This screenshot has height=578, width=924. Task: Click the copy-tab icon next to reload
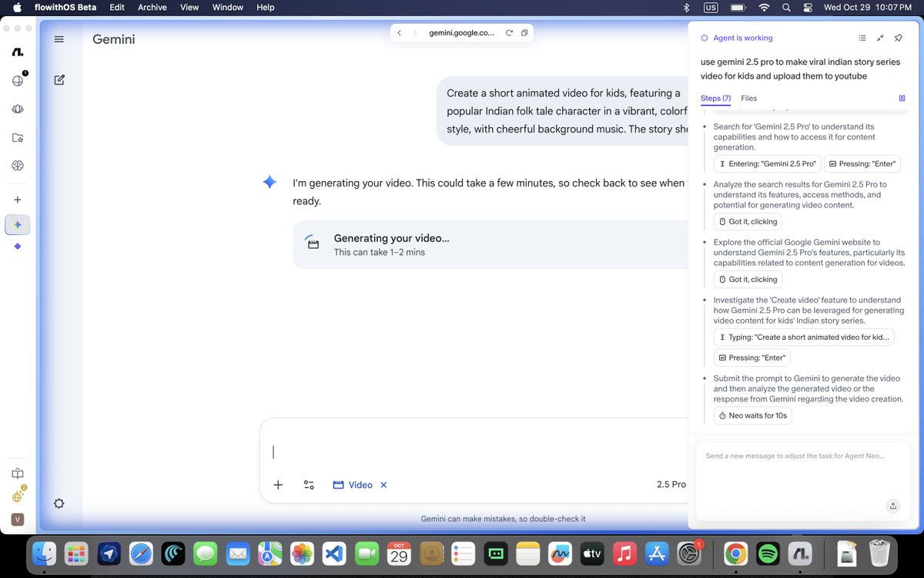click(524, 33)
